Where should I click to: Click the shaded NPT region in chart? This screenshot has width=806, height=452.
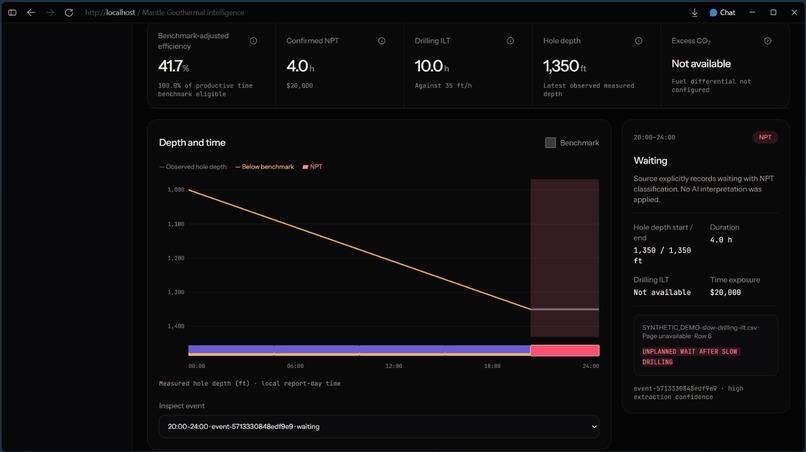(564, 258)
